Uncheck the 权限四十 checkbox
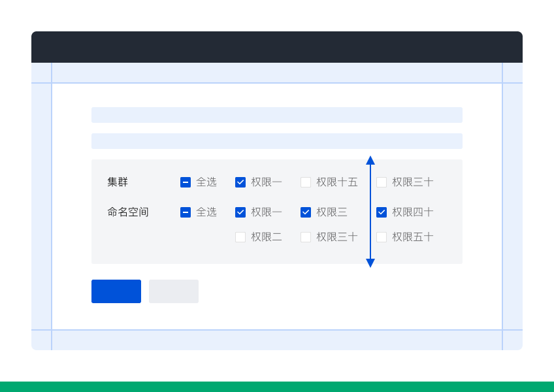The image size is (554, 392). pyautogui.click(x=382, y=212)
